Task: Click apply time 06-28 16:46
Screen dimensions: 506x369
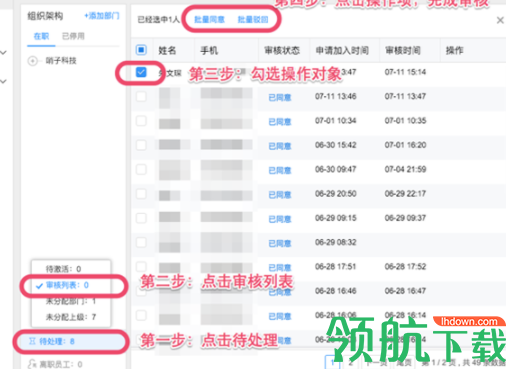Action: click(336, 291)
